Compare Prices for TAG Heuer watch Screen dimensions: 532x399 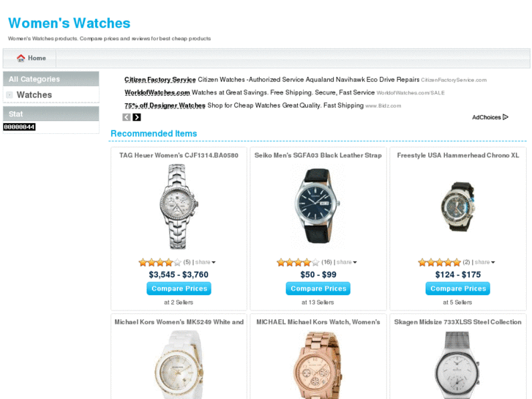pos(179,288)
